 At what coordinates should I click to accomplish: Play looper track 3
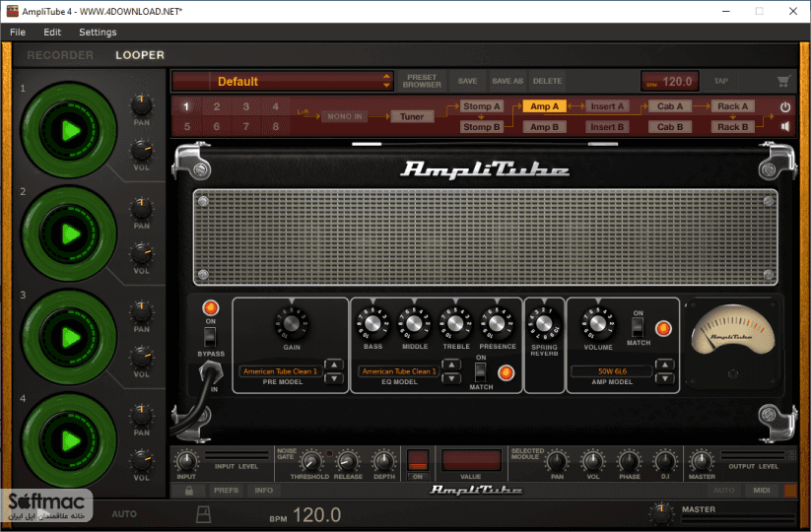[x=70, y=338]
